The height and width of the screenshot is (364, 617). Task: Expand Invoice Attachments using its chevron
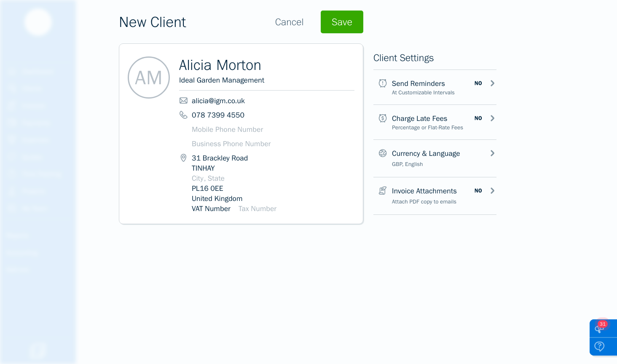492,191
